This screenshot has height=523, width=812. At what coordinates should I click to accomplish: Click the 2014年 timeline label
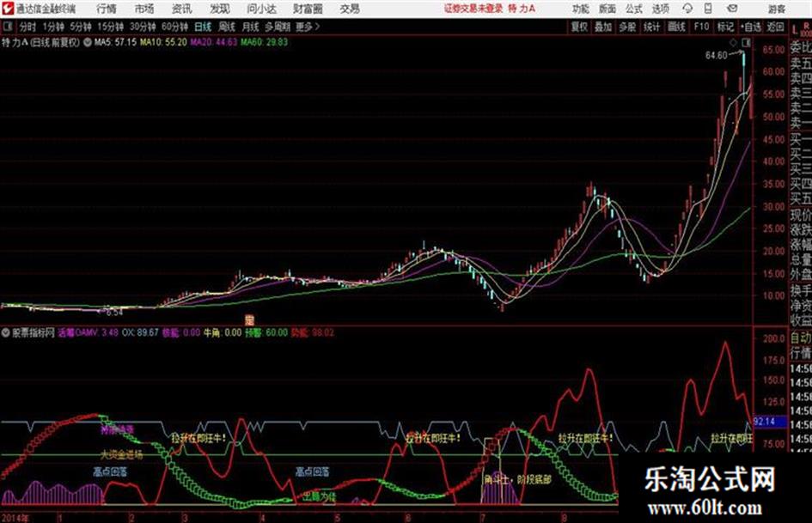[x=15, y=517]
